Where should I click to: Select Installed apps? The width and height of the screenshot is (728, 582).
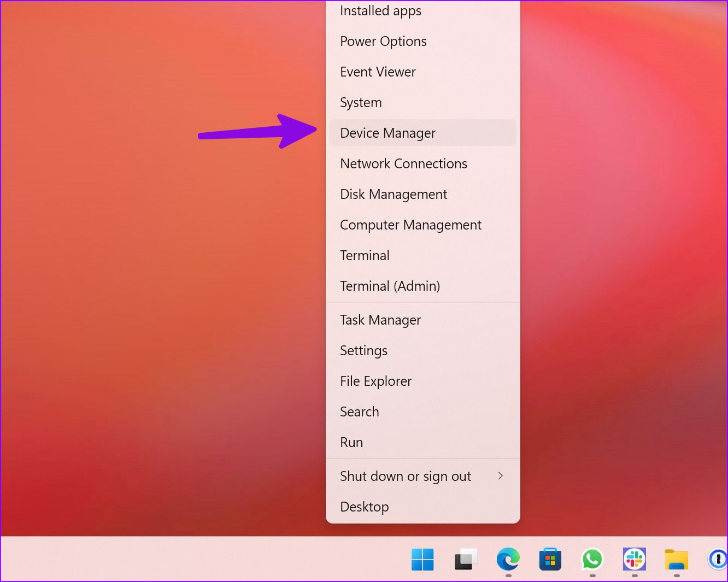(380, 10)
